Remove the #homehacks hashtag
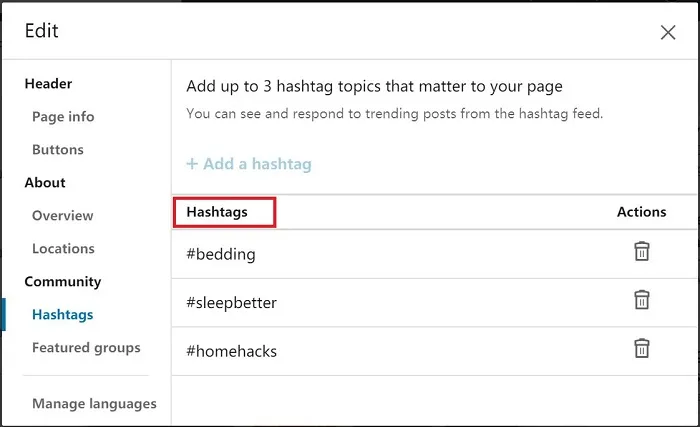The width and height of the screenshot is (700, 427). pyautogui.click(x=642, y=348)
